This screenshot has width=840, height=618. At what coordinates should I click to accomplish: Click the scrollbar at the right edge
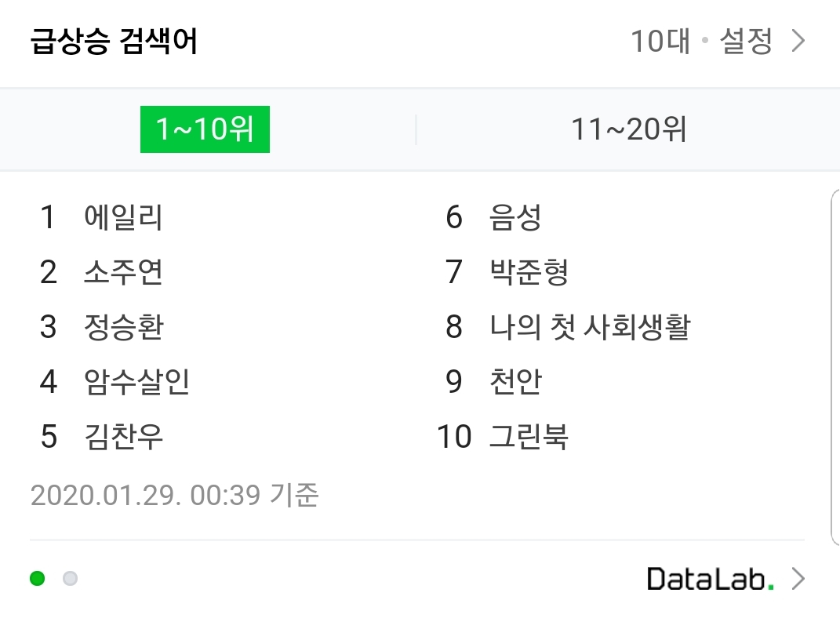(x=835, y=367)
